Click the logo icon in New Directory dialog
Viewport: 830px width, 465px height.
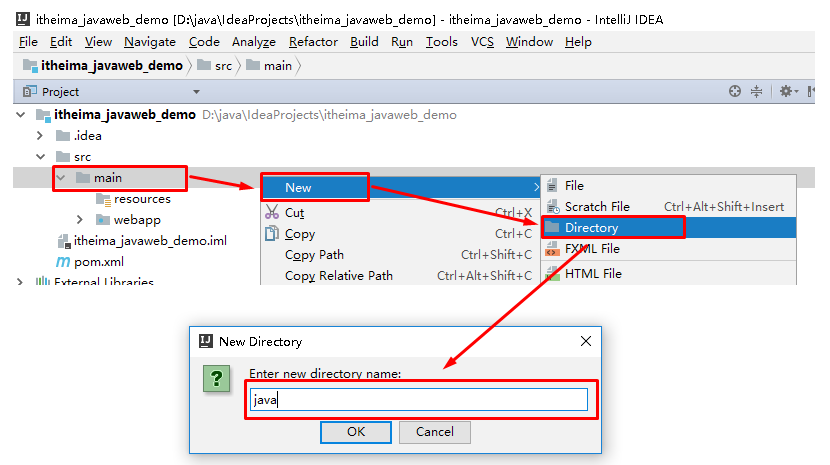[x=205, y=341]
